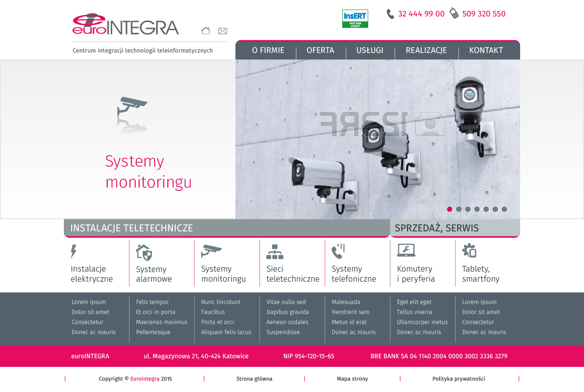Click the Maecenas maximus link
Screen dimensions: 584x392
point(162,322)
